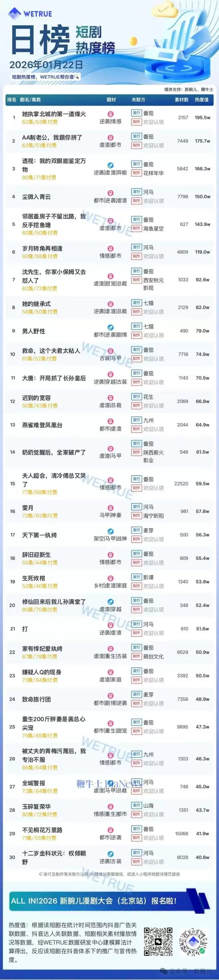Click the WeChat icon beside 公众号
The height and width of the screenshot is (980, 219).
point(163,970)
